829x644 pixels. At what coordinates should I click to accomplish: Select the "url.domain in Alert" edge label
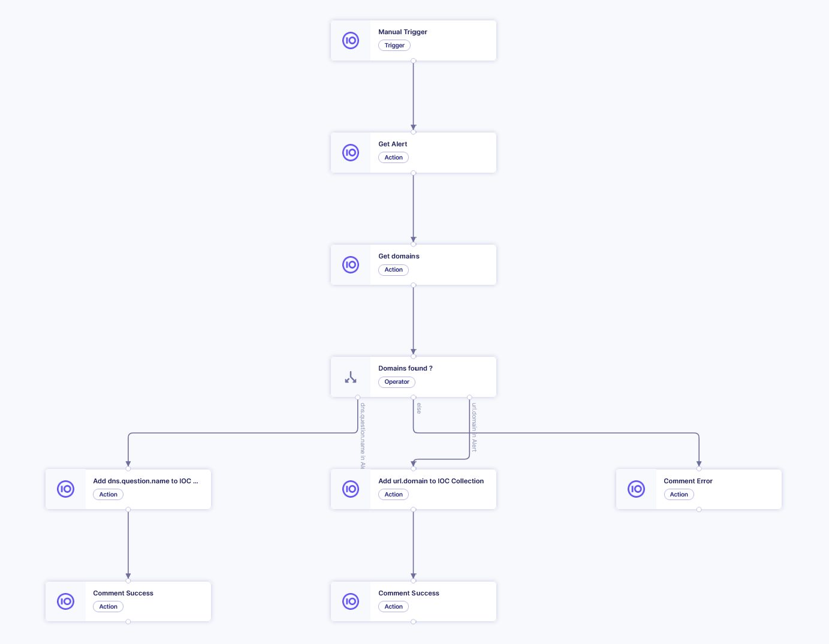[474, 427]
